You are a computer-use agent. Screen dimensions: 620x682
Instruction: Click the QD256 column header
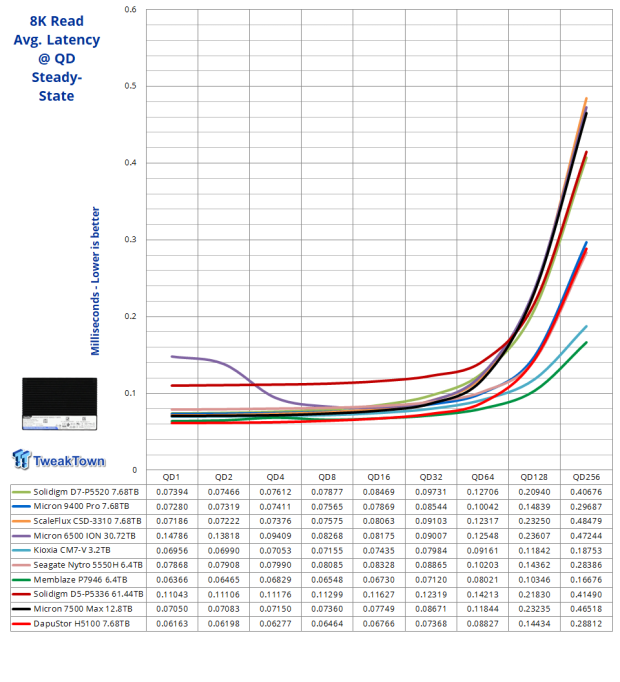[x=586, y=477]
